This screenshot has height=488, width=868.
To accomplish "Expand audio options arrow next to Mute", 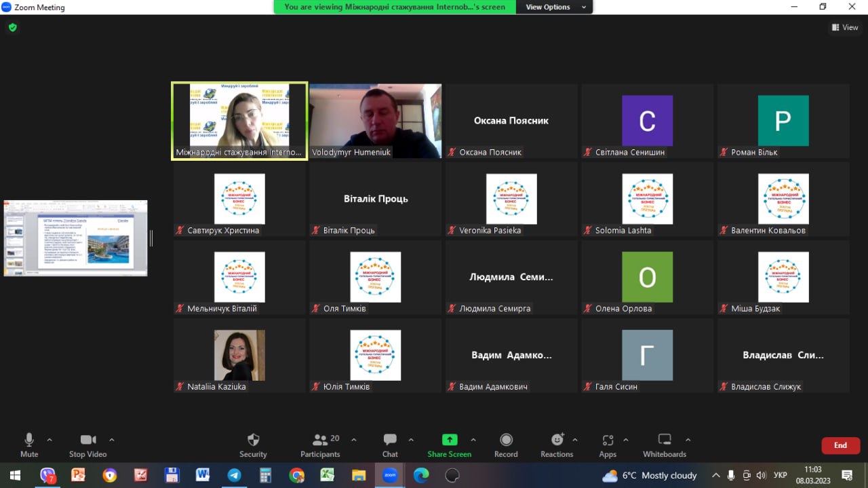I will [x=50, y=440].
